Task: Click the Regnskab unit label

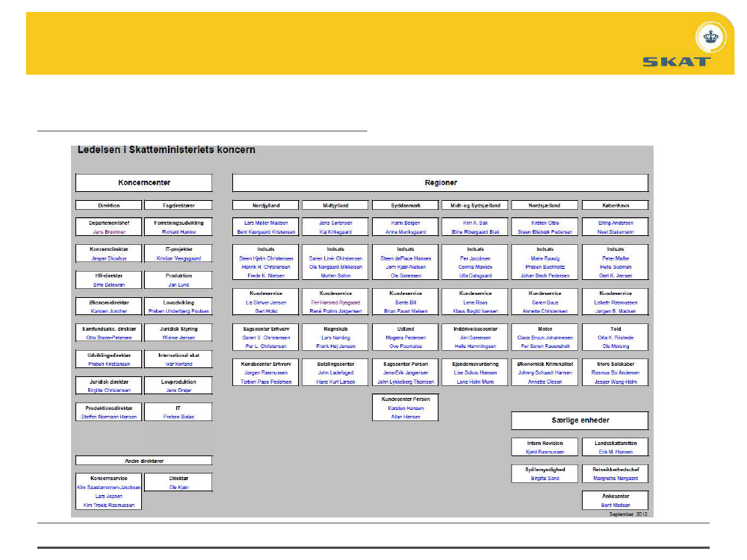Action: tap(335, 329)
